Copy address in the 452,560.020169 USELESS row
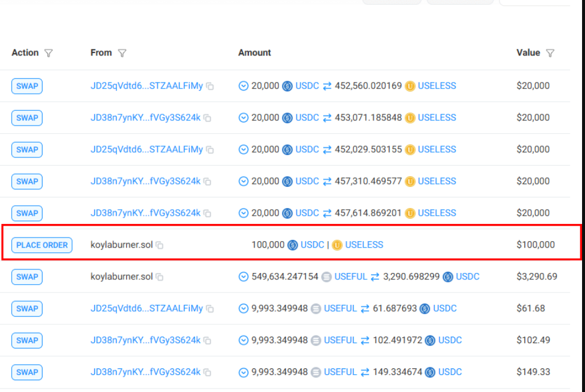 point(211,86)
